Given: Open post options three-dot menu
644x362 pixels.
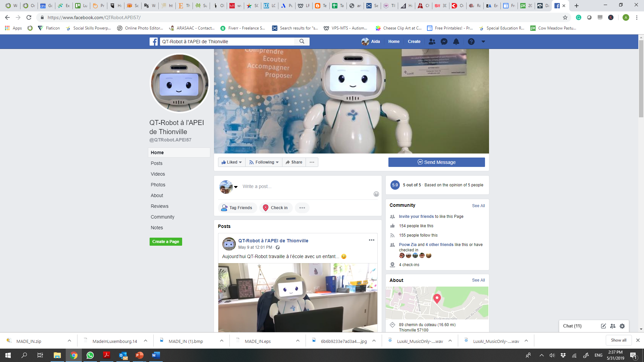Looking at the screenshot, I should tap(371, 240).
